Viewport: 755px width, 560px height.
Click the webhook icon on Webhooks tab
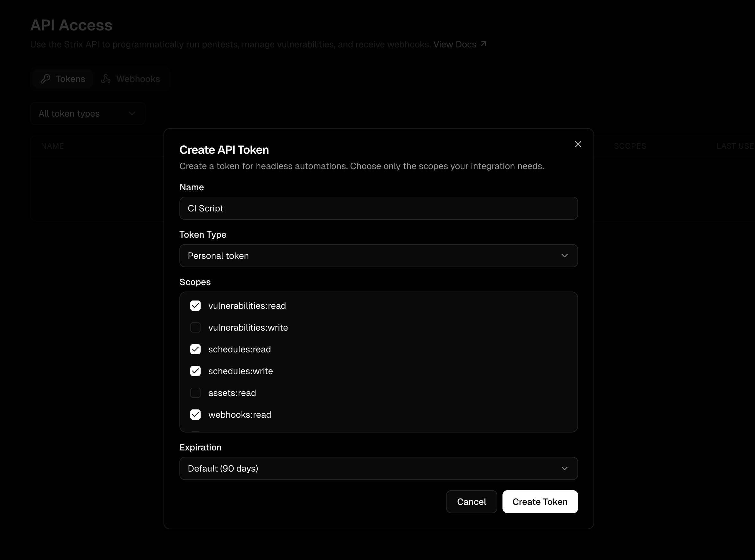tap(106, 79)
